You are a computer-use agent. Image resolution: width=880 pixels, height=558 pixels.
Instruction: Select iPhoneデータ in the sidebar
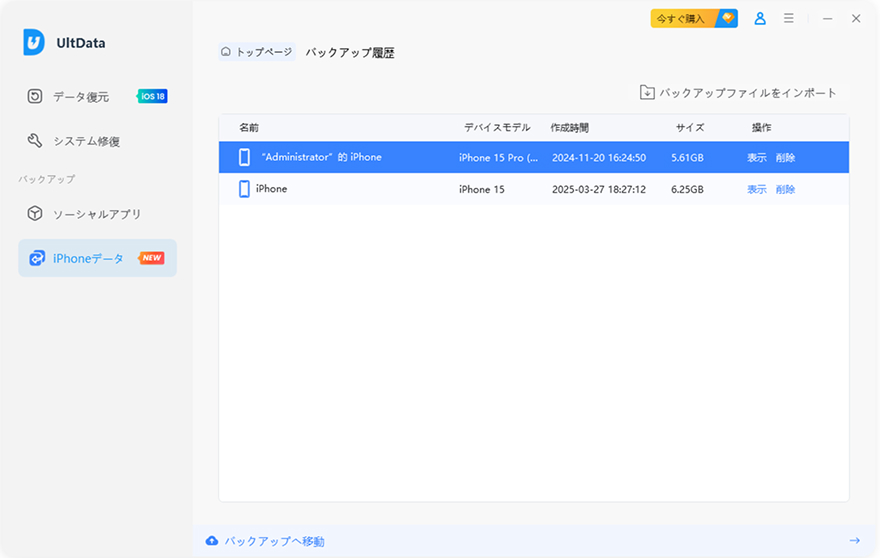97,258
